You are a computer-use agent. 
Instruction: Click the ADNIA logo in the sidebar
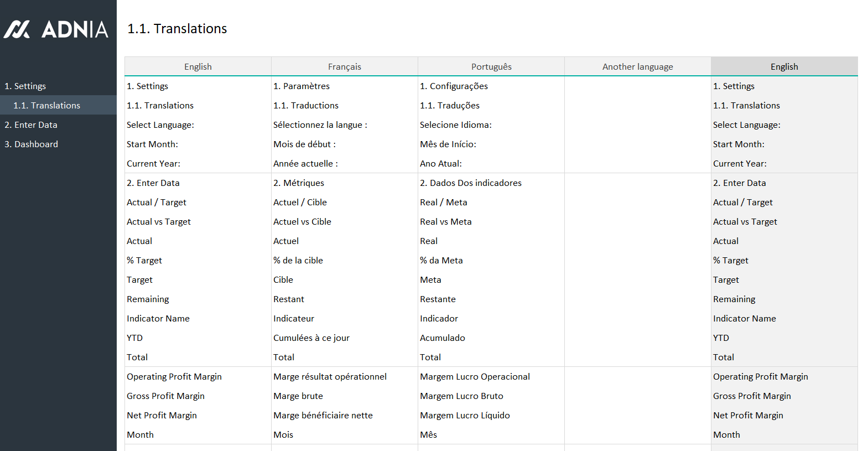[x=56, y=29]
